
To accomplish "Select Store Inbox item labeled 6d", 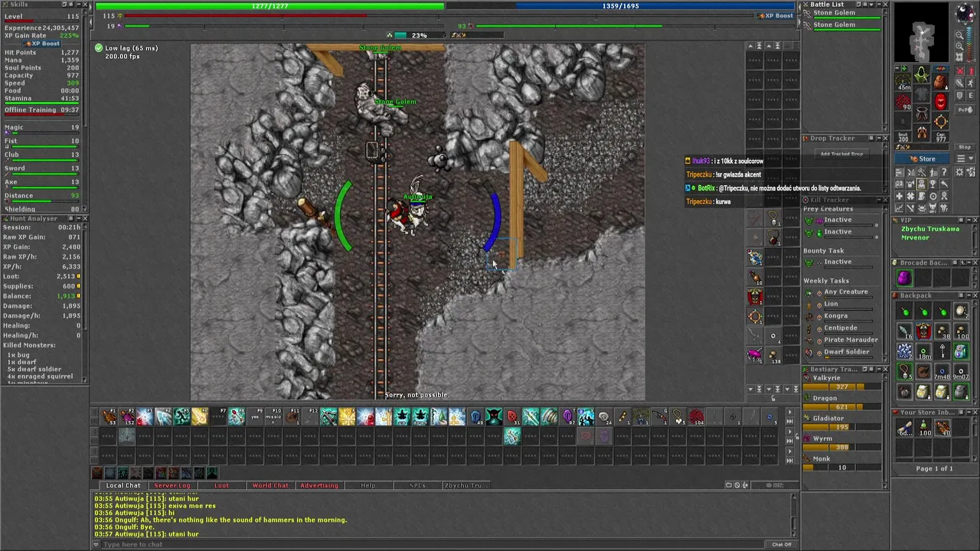I will (x=904, y=429).
